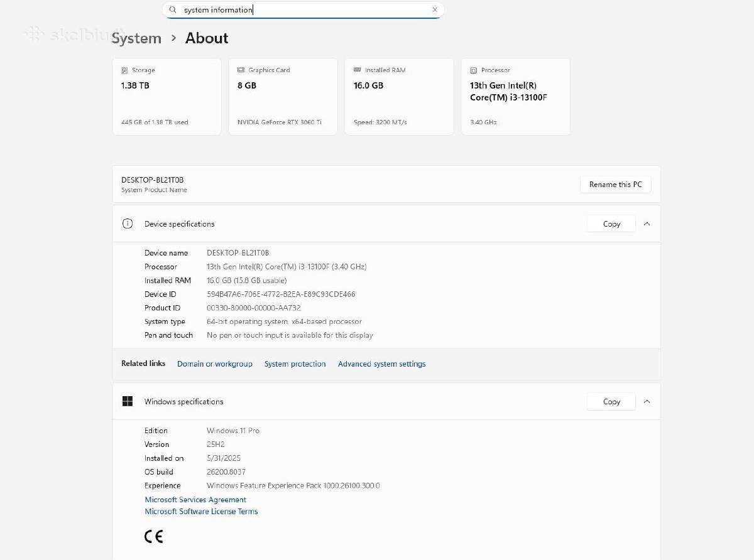Select the Processor value in Device specifications
754x560 pixels.
tap(287, 267)
